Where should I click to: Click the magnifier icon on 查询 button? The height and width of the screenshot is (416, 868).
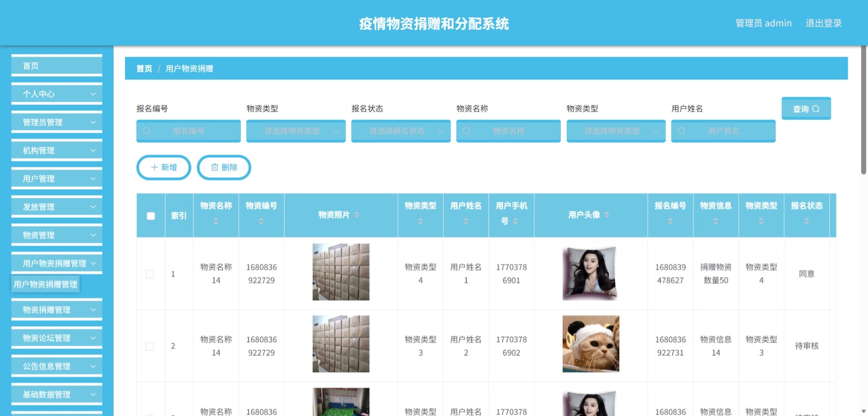pos(816,109)
